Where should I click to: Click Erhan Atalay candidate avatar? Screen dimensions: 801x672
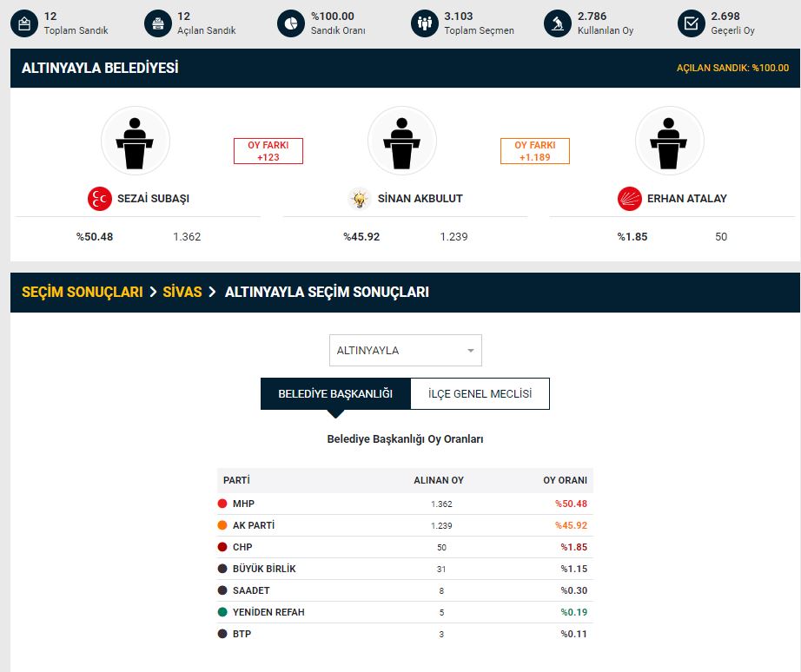tap(669, 141)
